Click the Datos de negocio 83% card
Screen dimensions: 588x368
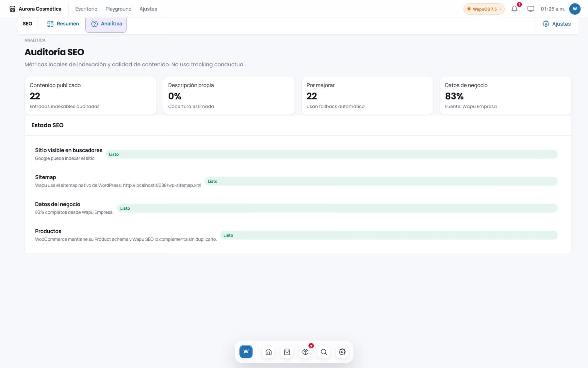[x=506, y=96]
